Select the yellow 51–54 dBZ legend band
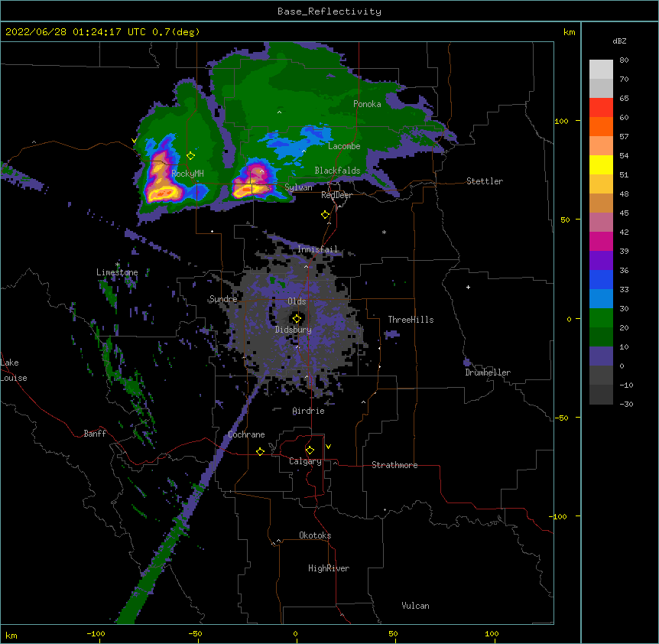The width and height of the screenshot is (659, 644). [601, 165]
